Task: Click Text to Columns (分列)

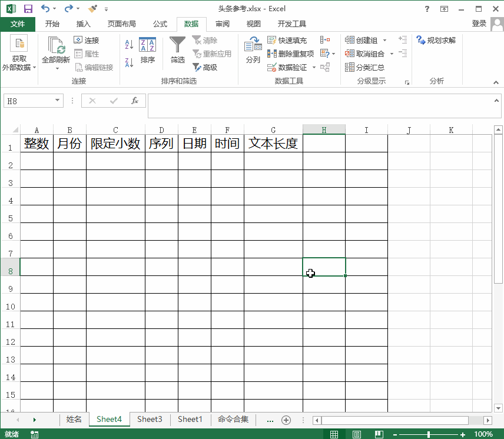Action: point(253,50)
